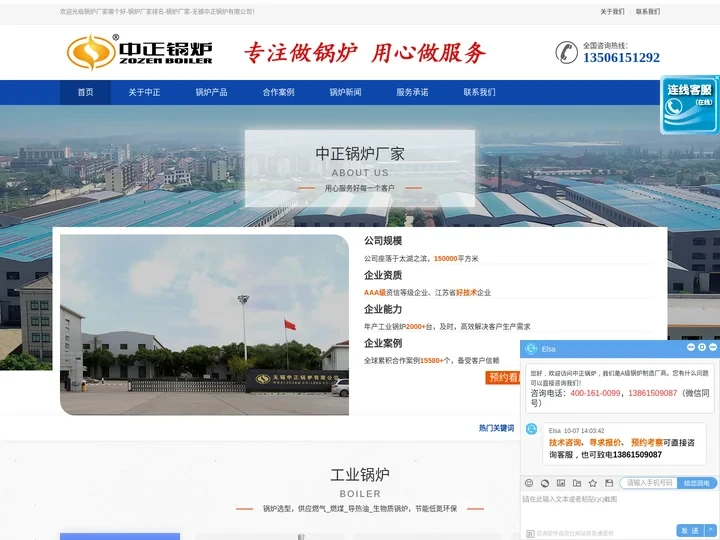
Task: Click the red 400-161-0099 phone number
Action: [x=595, y=393]
